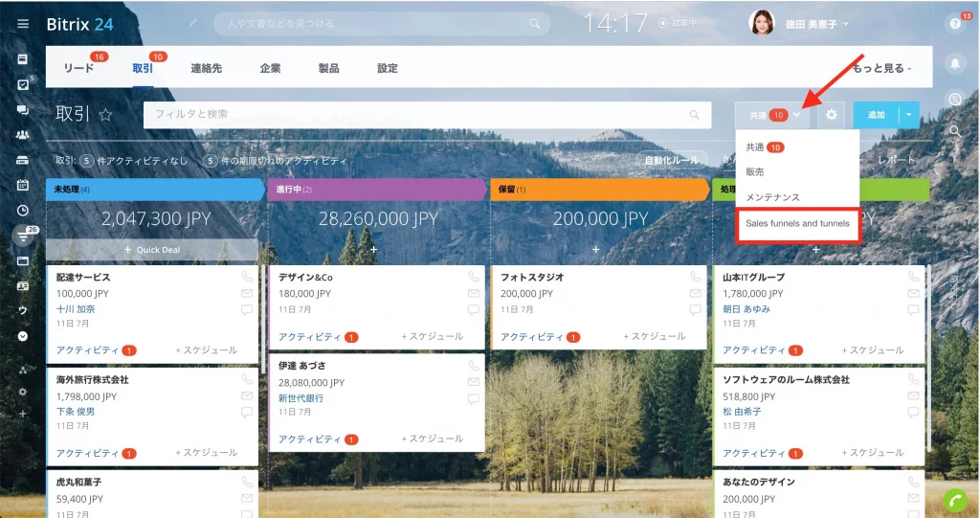The image size is (980, 518).
Task: Open the ソフトウェアのルーム株式会社 deal title
Action: pos(786,380)
